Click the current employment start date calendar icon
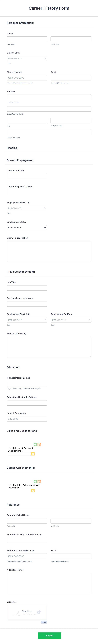 click(45, 208)
